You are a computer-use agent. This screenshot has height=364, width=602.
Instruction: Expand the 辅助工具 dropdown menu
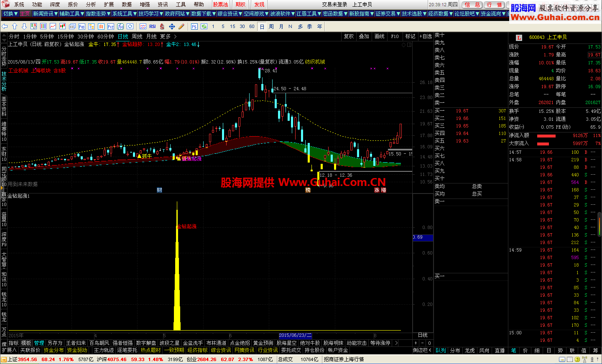tap(71, 14)
